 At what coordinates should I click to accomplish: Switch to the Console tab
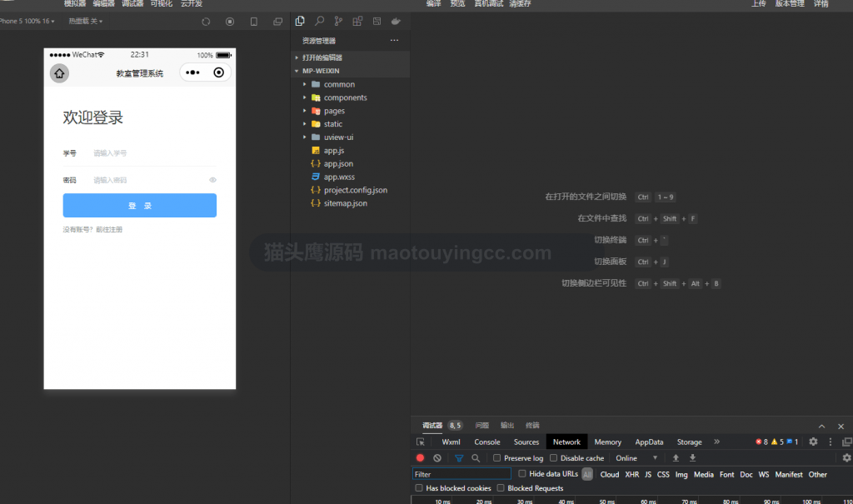(x=486, y=442)
